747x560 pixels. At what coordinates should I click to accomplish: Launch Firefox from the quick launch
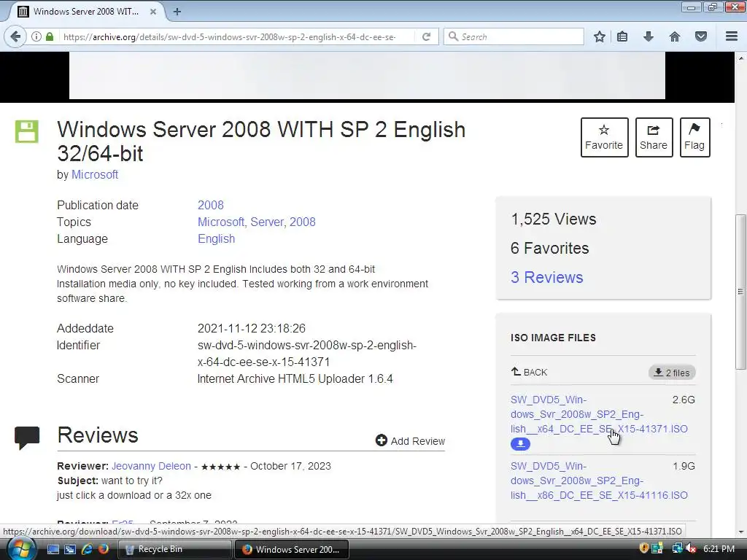click(x=103, y=549)
